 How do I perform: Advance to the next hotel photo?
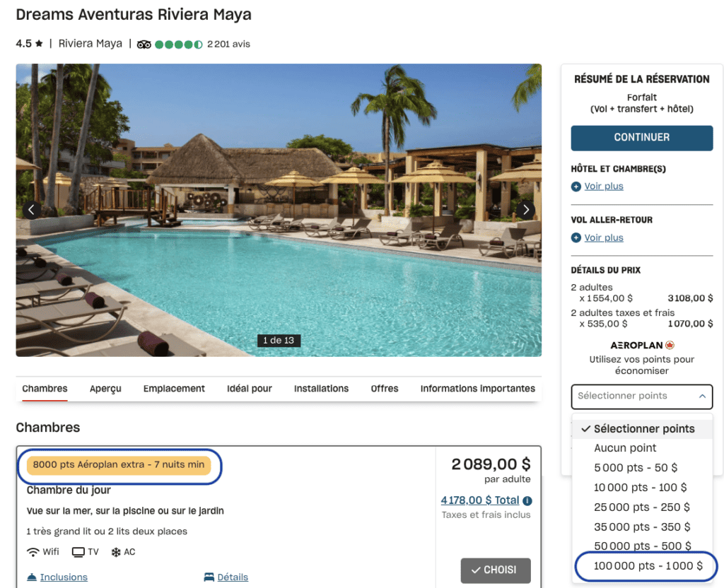[x=525, y=210]
